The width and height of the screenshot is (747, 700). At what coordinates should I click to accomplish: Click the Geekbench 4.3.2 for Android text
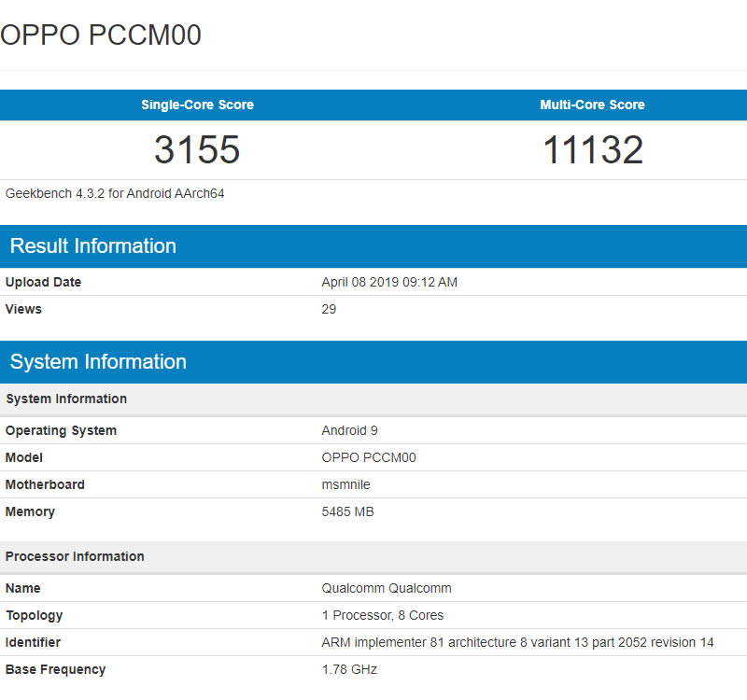click(115, 194)
